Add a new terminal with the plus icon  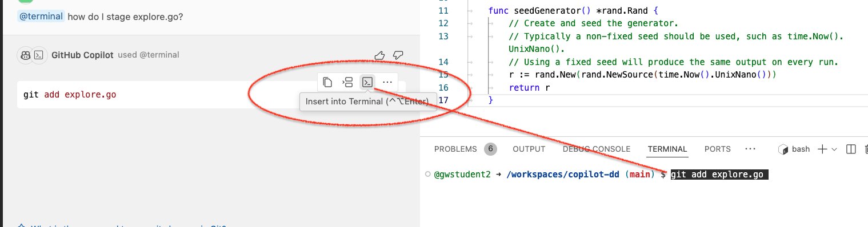[822, 149]
